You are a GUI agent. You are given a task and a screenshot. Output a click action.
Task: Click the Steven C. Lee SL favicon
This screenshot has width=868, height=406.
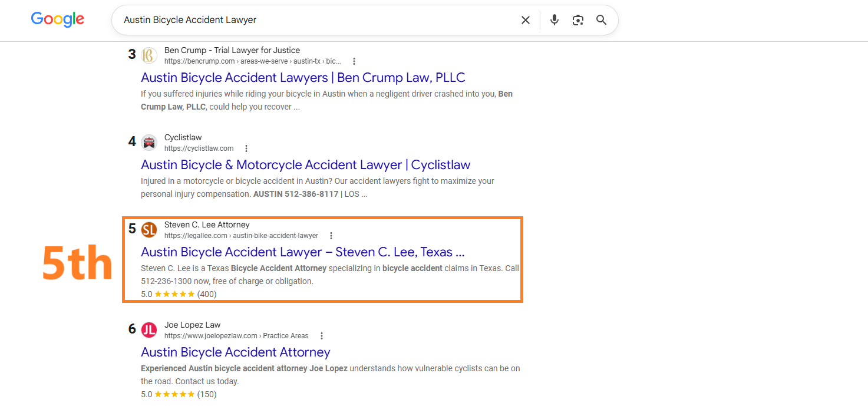(x=149, y=230)
